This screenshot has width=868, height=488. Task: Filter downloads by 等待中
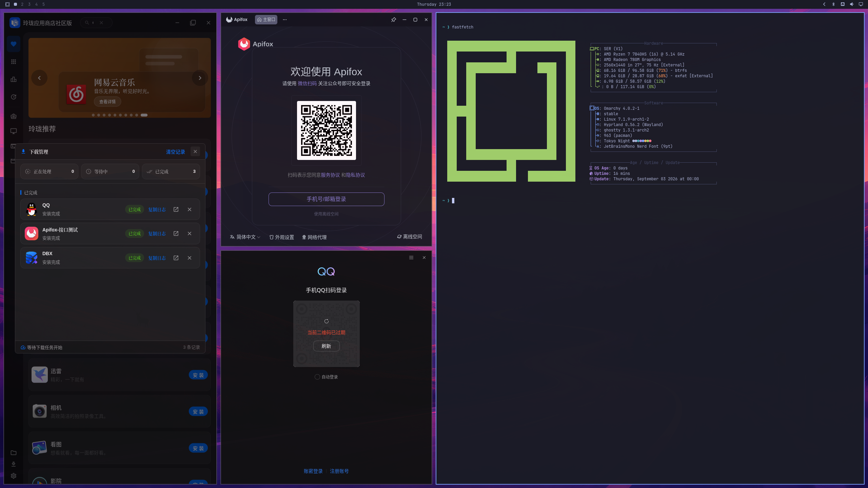(110, 171)
